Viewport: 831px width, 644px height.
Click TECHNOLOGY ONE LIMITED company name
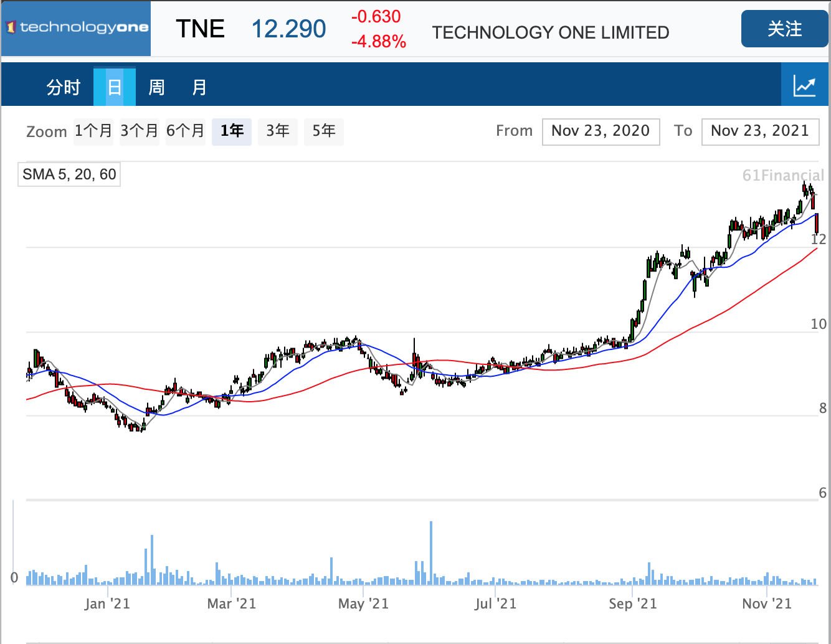(551, 32)
